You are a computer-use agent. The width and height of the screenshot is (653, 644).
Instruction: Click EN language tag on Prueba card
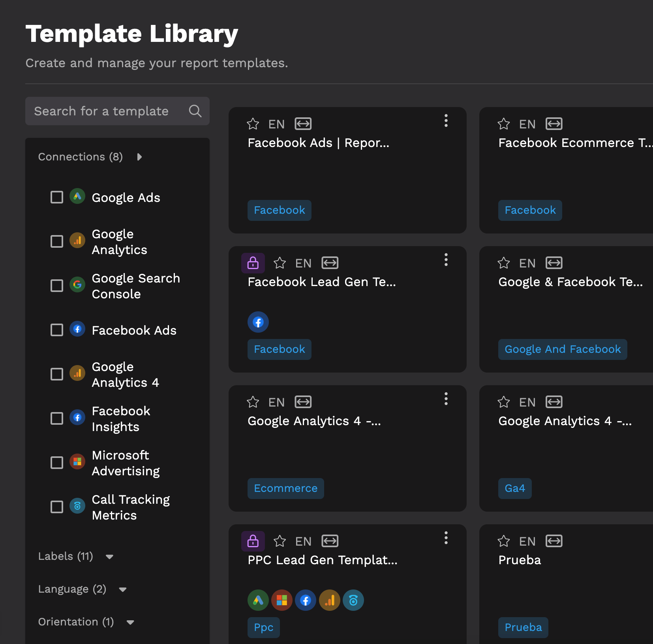click(527, 541)
